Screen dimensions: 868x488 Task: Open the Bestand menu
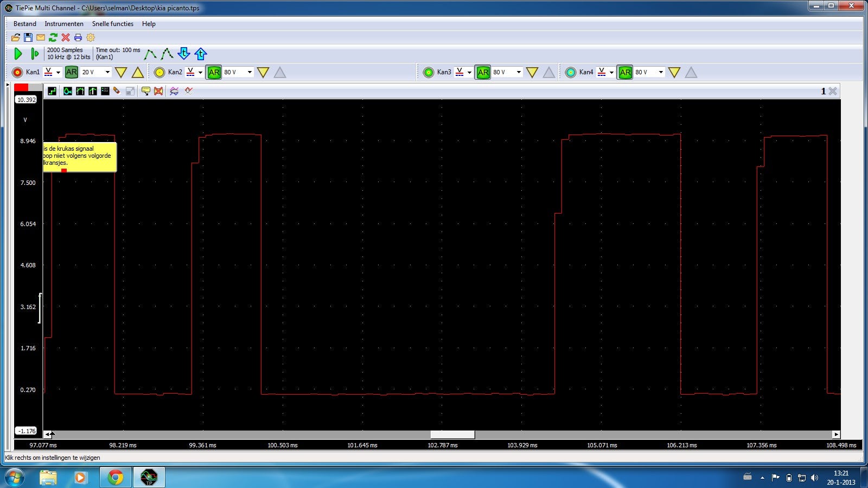coord(25,24)
